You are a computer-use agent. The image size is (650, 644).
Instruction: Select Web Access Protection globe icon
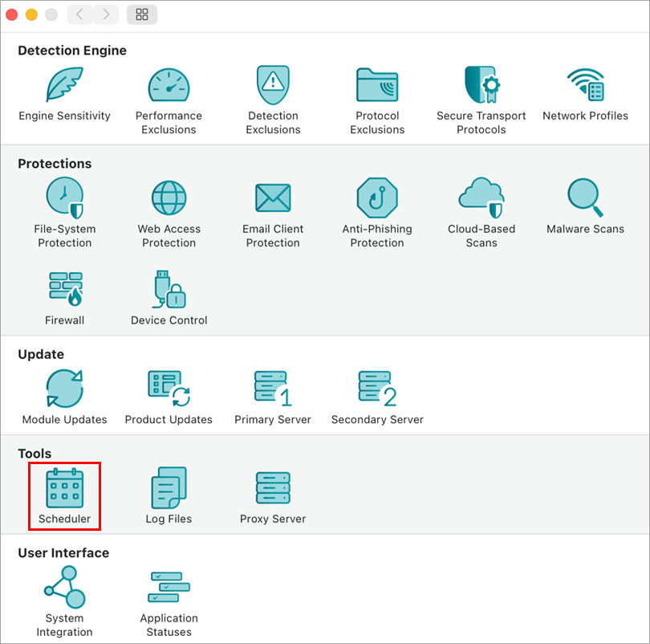click(169, 198)
